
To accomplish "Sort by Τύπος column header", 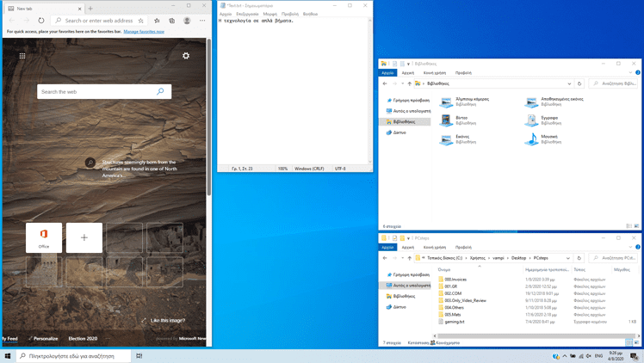I will tap(579, 270).
